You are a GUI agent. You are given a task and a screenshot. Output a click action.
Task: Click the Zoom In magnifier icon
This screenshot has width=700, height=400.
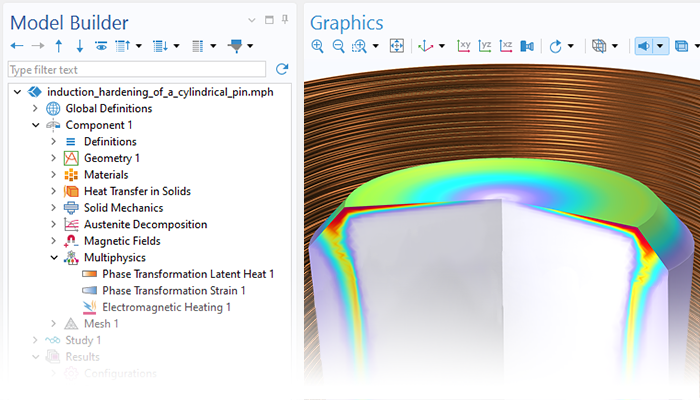tap(318, 46)
